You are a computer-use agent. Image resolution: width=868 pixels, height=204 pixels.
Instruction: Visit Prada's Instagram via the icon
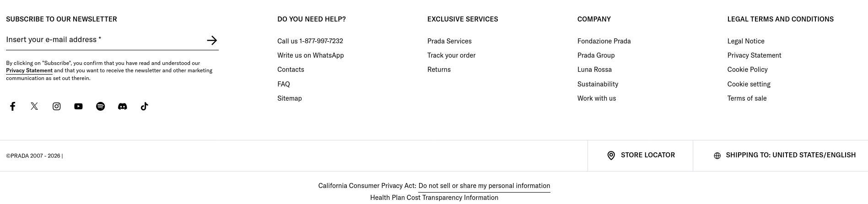pos(57,107)
